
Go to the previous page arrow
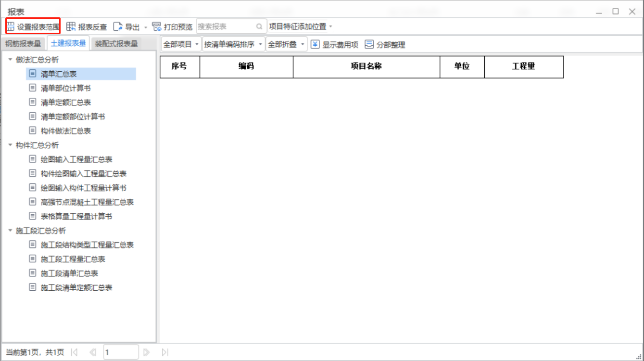pyautogui.click(x=93, y=352)
